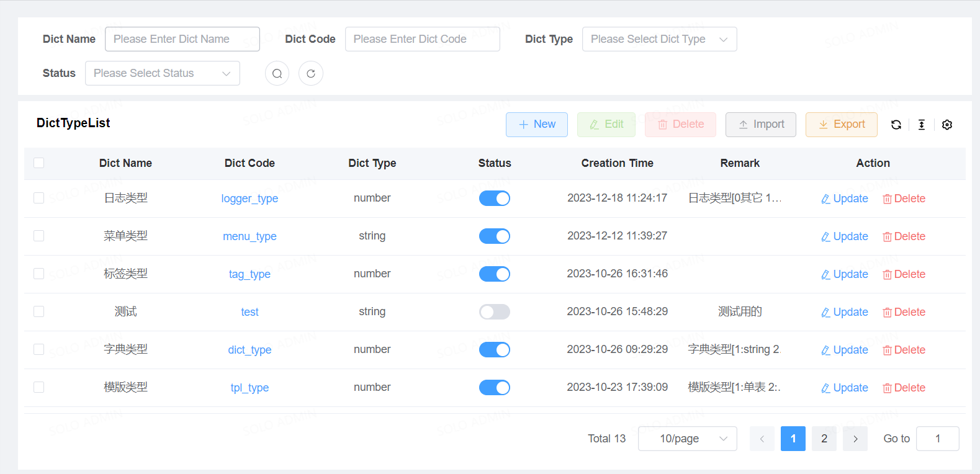Click the Import upload button
980x474 pixels.
(x=760, y=125)
